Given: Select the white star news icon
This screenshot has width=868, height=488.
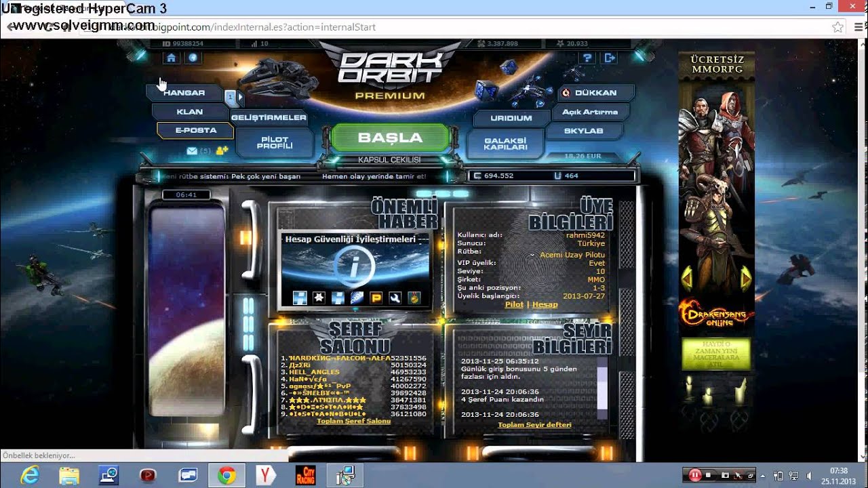Looking at the screenshot, I should point(319,298).
